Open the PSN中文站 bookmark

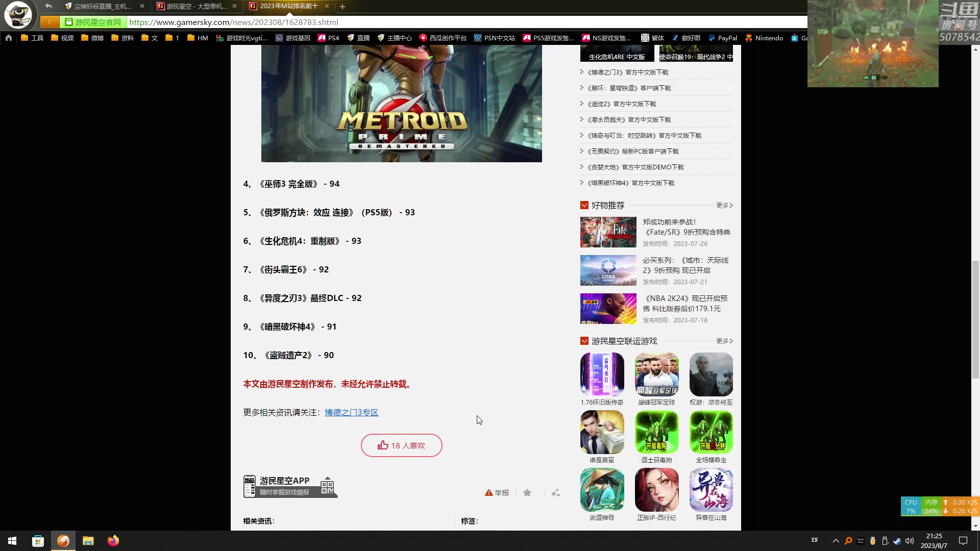pos(495,38)
